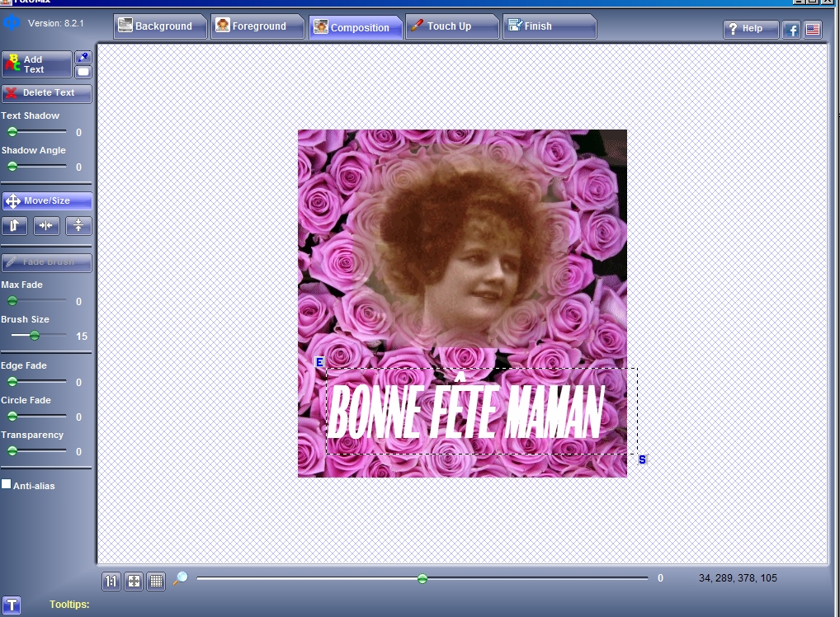Viewport: 840px width, 617px height.
Task: Click the coordinates readout 34, 289, 378, 105
Action: click(738, 578)
